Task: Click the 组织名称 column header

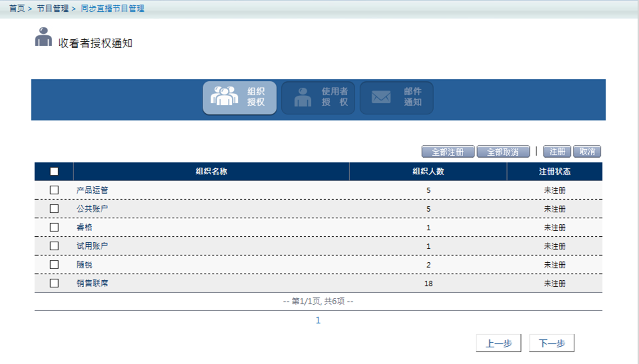Action: coord(211,172)
